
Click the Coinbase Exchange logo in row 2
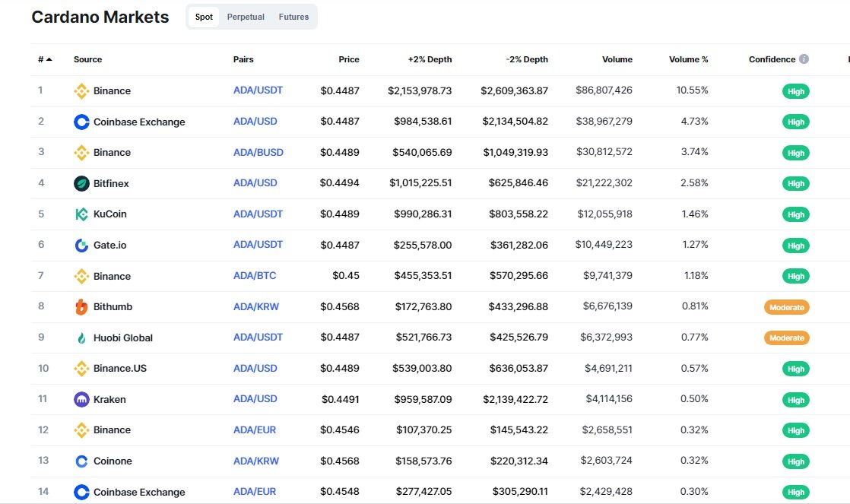(81, 122)
